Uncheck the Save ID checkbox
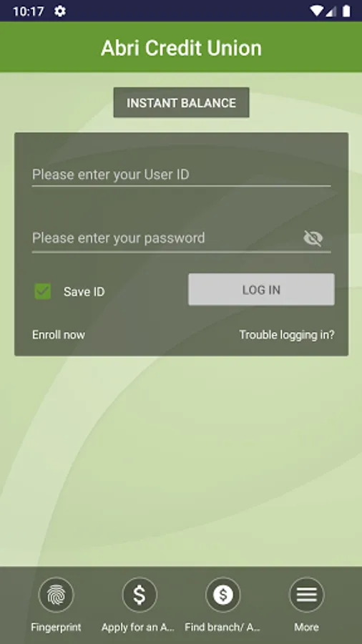The height and width of the screenshot is (644, 362). click(x=43, y=292)
